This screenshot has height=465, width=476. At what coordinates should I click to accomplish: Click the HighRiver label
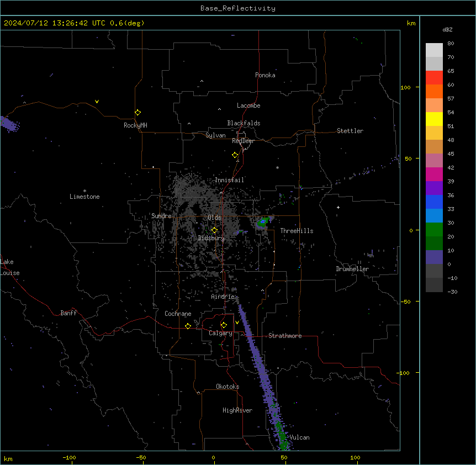237,410
